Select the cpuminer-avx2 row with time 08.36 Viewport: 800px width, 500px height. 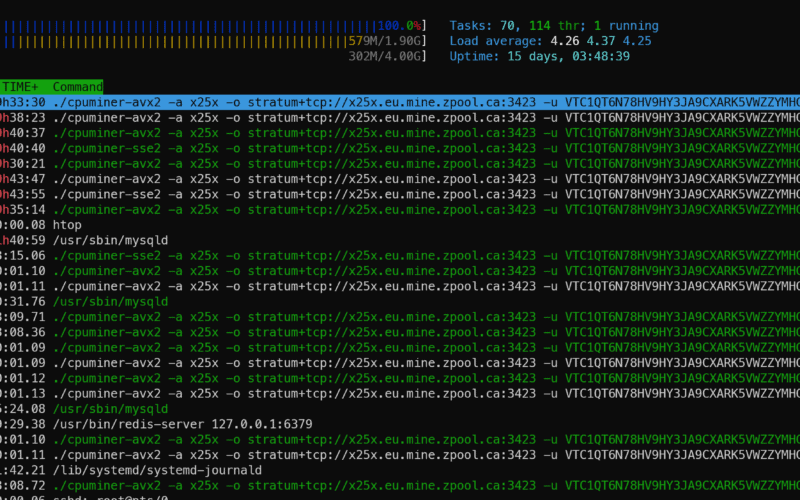pos(400,332)
